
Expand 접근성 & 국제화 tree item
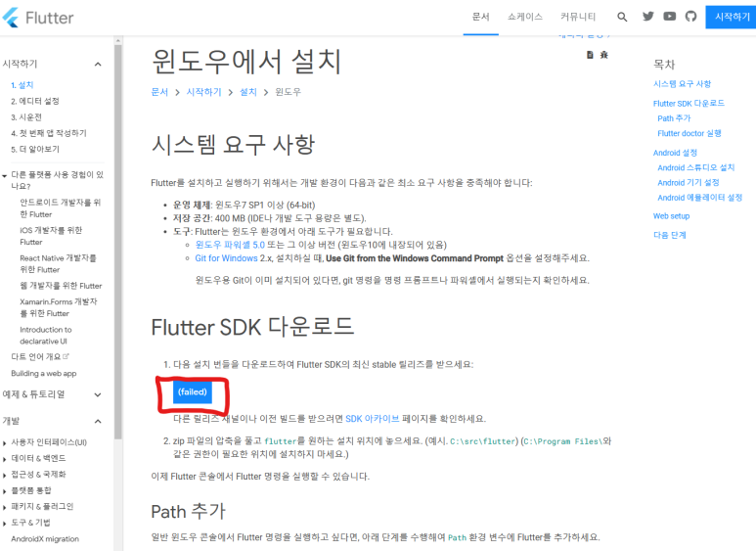[x=4, y=475]
